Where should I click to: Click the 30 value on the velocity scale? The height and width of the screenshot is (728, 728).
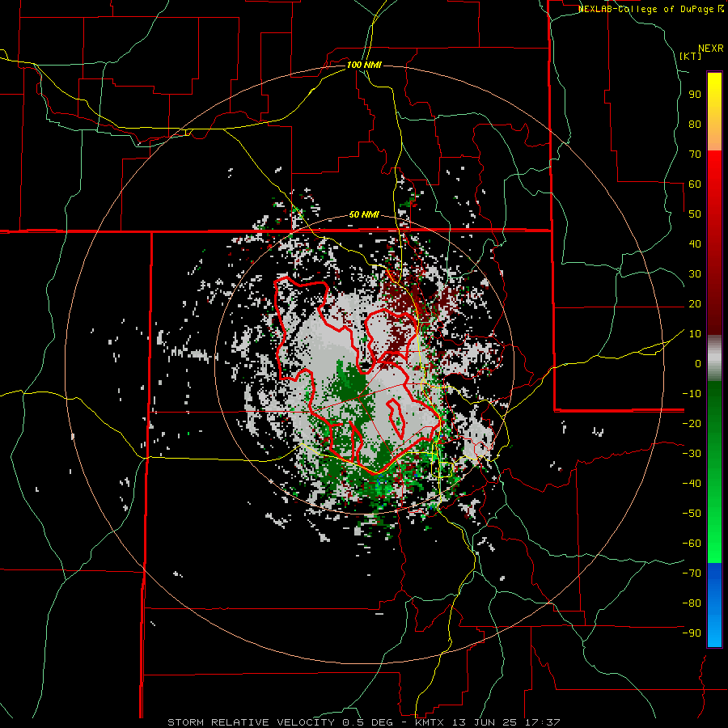695,274
